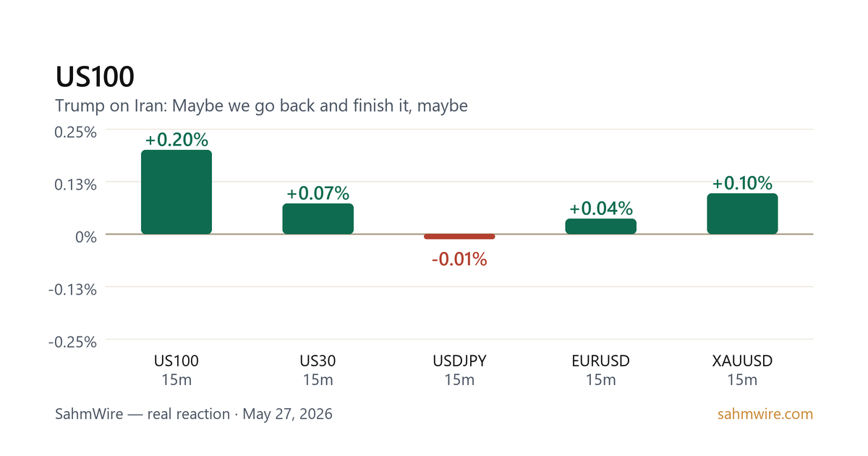Click the US30 green bar
The image size is (868, 456).
click(x=318, y=219)
